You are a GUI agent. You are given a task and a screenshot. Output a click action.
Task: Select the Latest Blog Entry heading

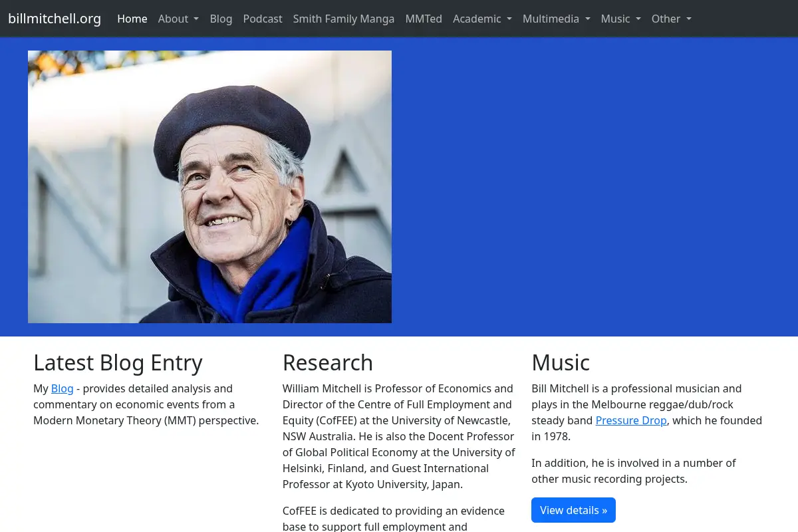(118, 362)
